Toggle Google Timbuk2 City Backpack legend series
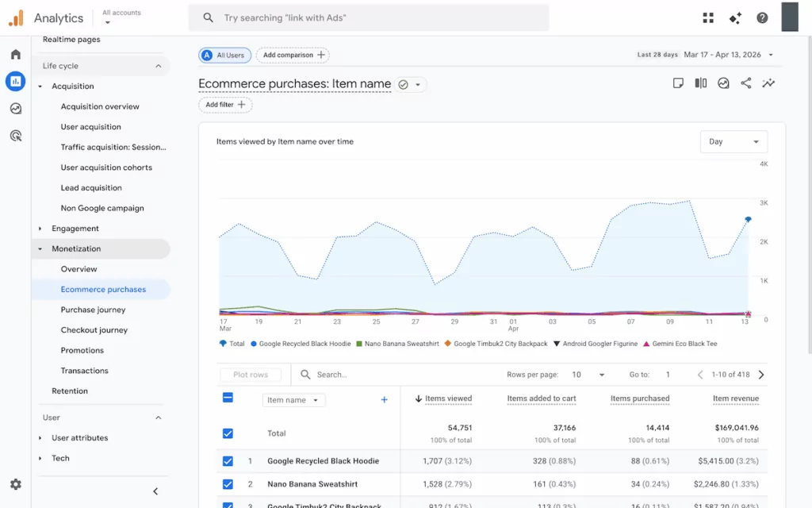Screen dimensions: 812x508 coord(496,344)
